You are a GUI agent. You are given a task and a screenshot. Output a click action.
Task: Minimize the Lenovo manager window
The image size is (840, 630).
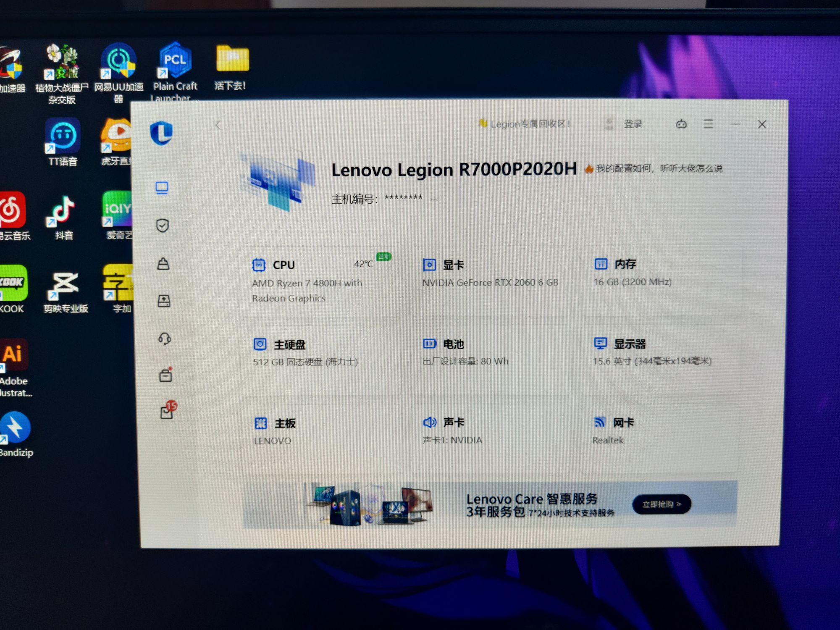pyautogui.click(x=735, y=124)
